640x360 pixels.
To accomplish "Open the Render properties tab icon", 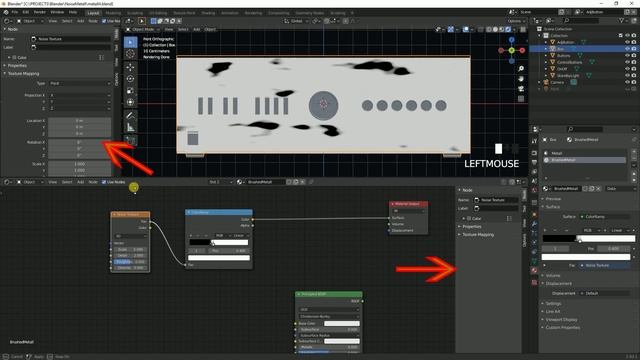I will [x=534, y=153].
